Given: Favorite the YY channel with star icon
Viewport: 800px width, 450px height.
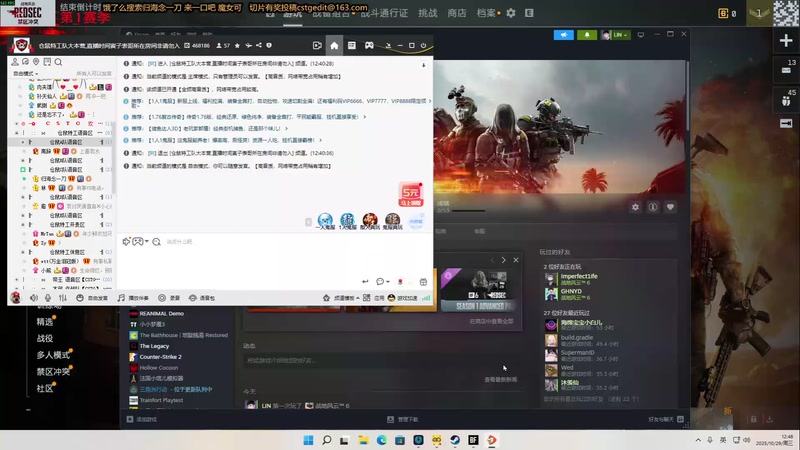Looking at the screenshot, I should click(x=237, y=45).
